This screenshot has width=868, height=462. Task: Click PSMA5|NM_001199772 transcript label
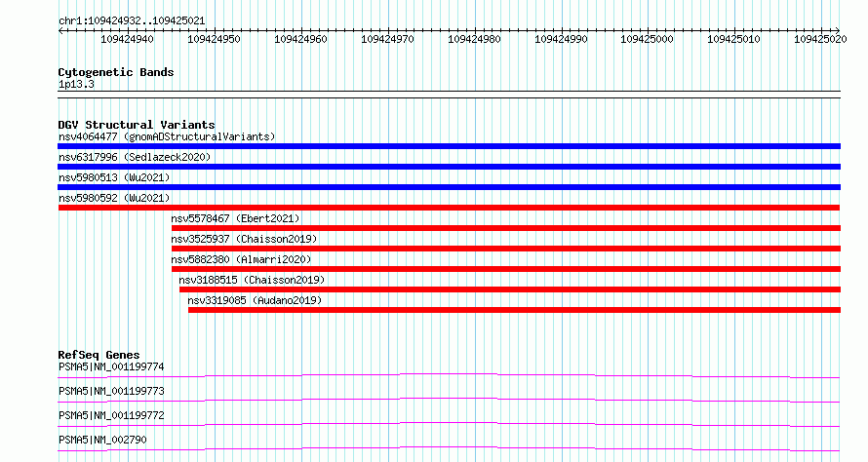pyautogui.click(x=111, y=415)
